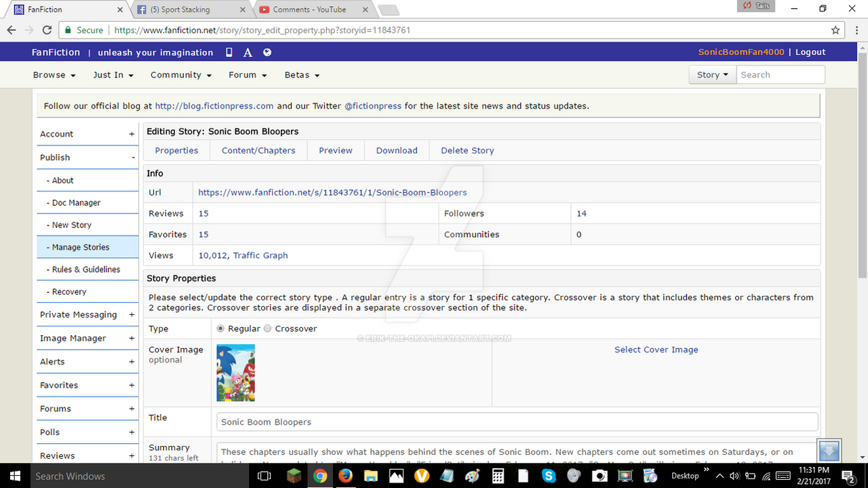
Task: Open the Community dropdown menu
Action: pyautogui.click(x=181, y=75)
